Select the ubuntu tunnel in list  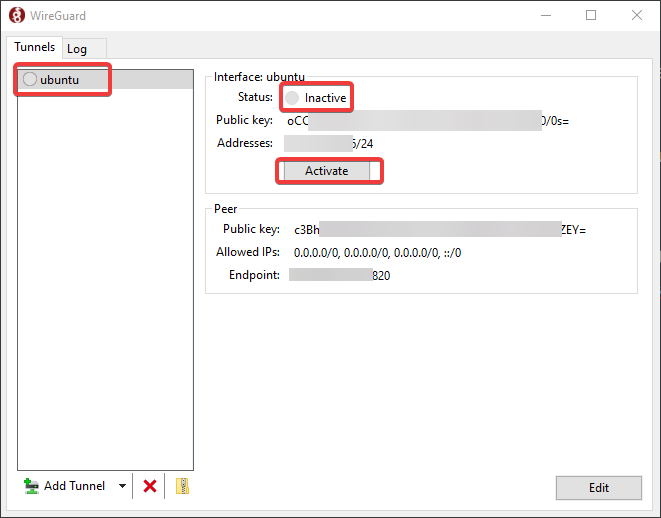click(105, 80)
